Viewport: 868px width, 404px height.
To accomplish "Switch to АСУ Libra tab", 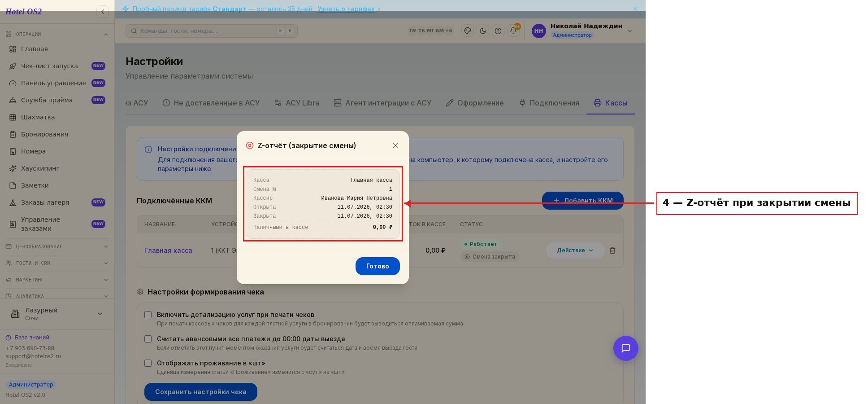I will [x=296, y=103].
